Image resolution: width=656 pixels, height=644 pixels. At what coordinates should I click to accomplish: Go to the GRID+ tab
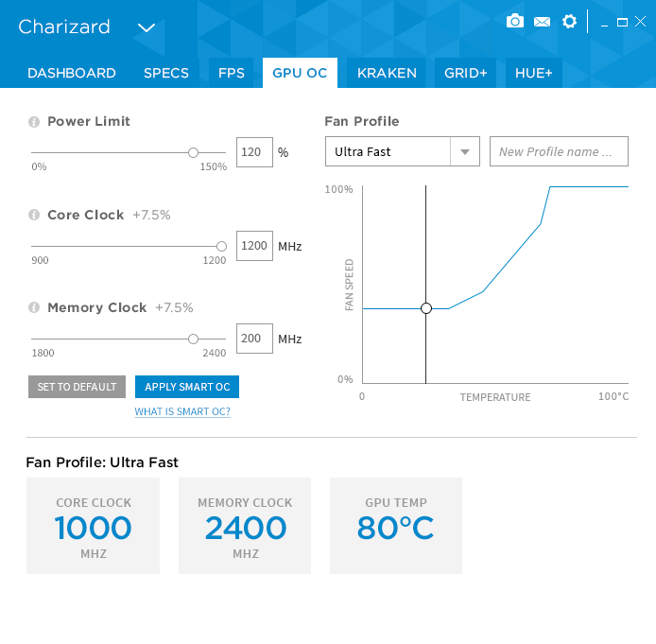click(x=466, y=73)
